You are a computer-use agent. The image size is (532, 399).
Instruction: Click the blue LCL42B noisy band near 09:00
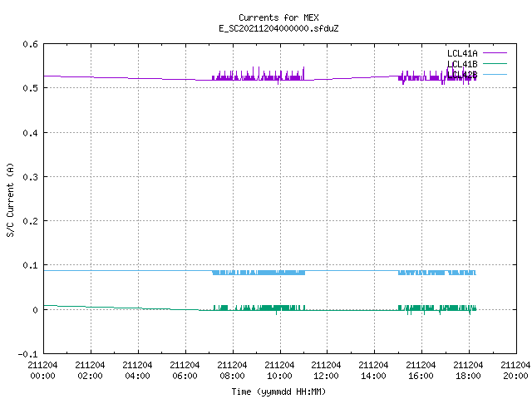coord(259,273)
